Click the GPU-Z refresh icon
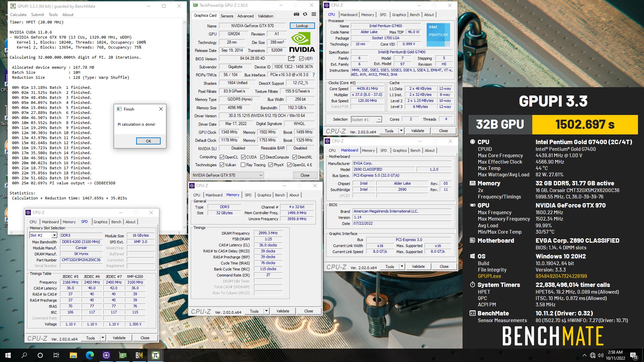The image size is (644, 362). pyautogui.click(x=305, y=14)
